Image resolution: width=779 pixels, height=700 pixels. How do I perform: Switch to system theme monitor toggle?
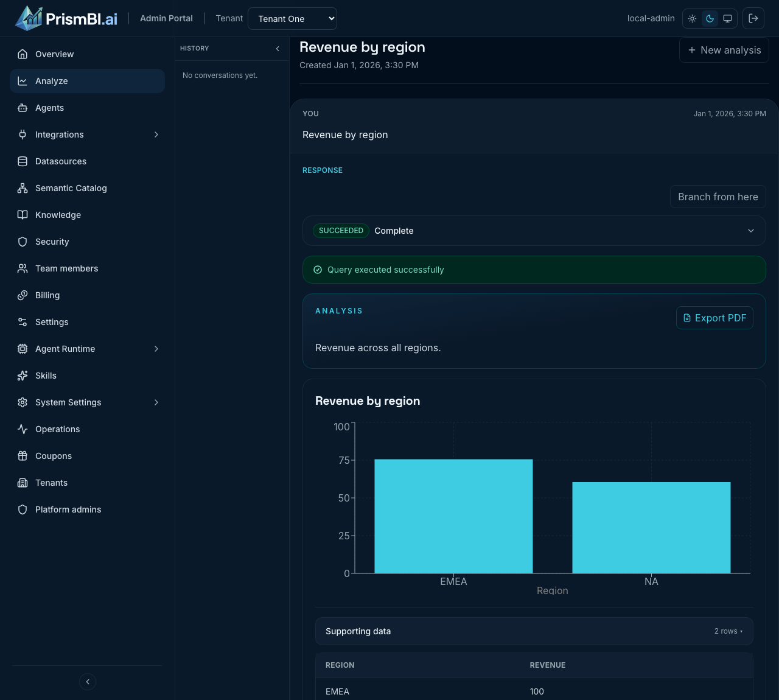pos(727,19)
